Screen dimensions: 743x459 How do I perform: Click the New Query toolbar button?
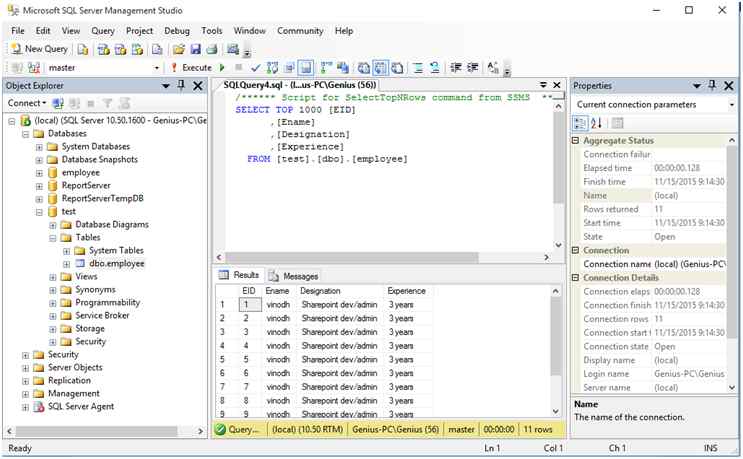tap(39, 48)
